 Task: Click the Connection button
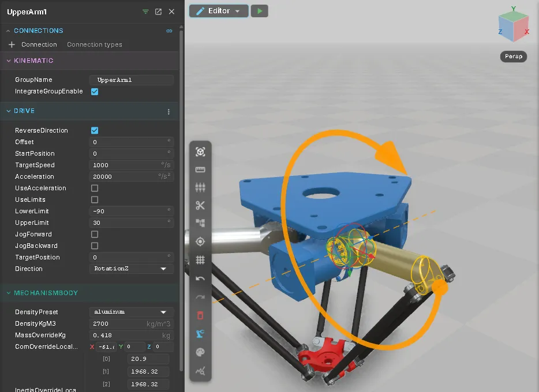39,44
